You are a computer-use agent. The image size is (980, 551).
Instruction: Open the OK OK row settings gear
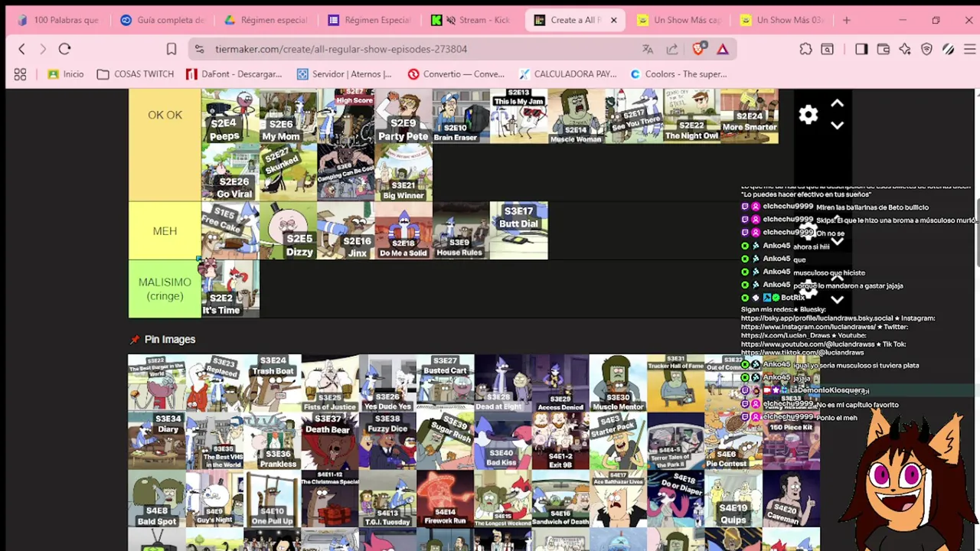[808, 115]
